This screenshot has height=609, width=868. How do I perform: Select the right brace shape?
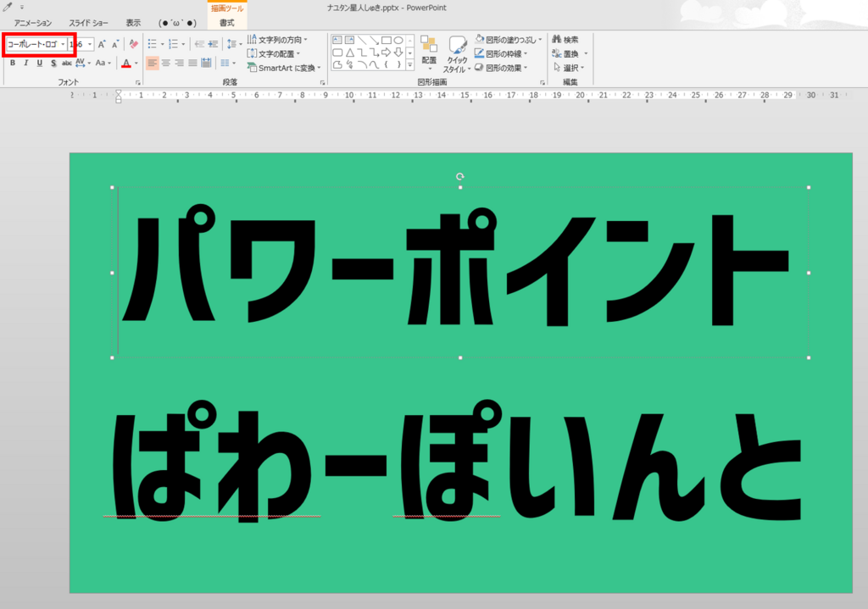[x=398, y=64]
